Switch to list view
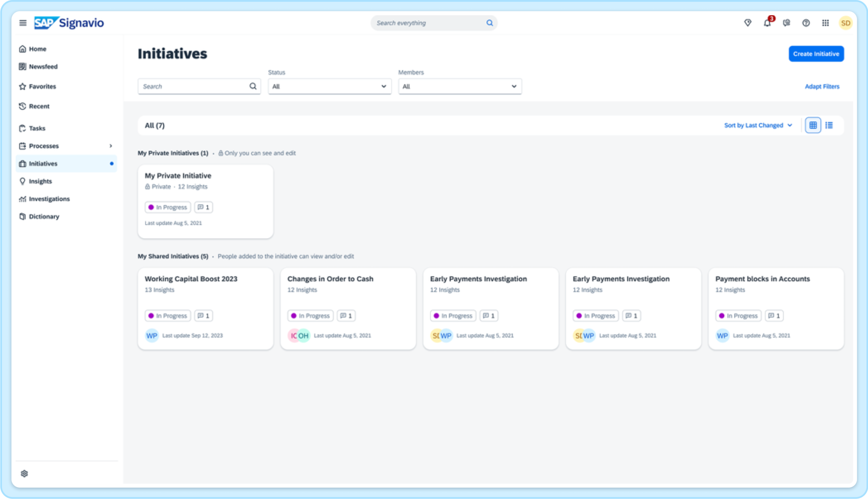The height and width of the screenshot is (499, 868). (x=829, y=125)
